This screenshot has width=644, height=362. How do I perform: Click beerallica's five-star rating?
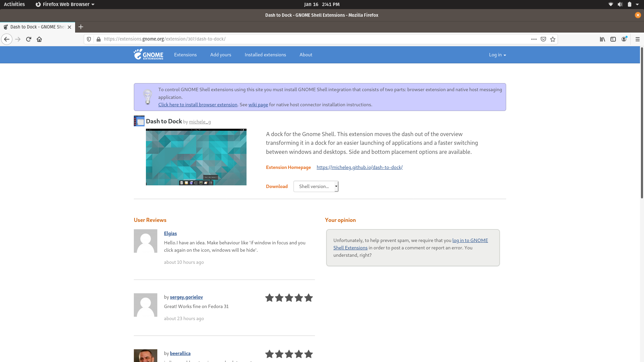(x=289, y=354)
